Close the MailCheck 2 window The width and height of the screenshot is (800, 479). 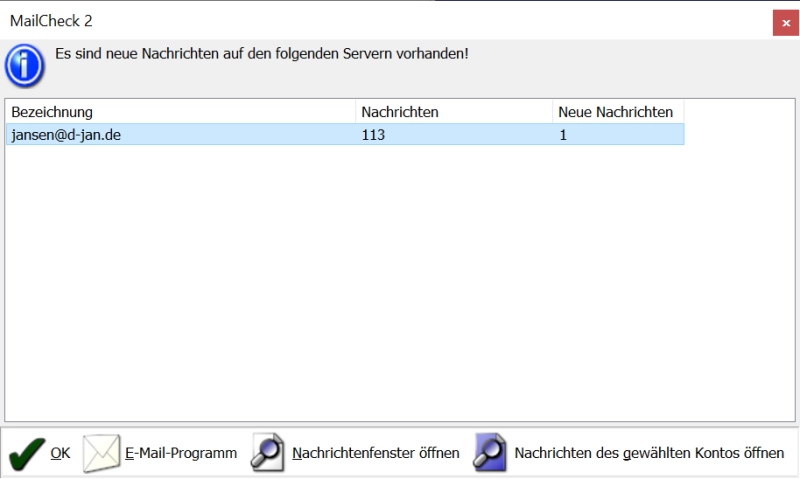click(x=785, y=22)
